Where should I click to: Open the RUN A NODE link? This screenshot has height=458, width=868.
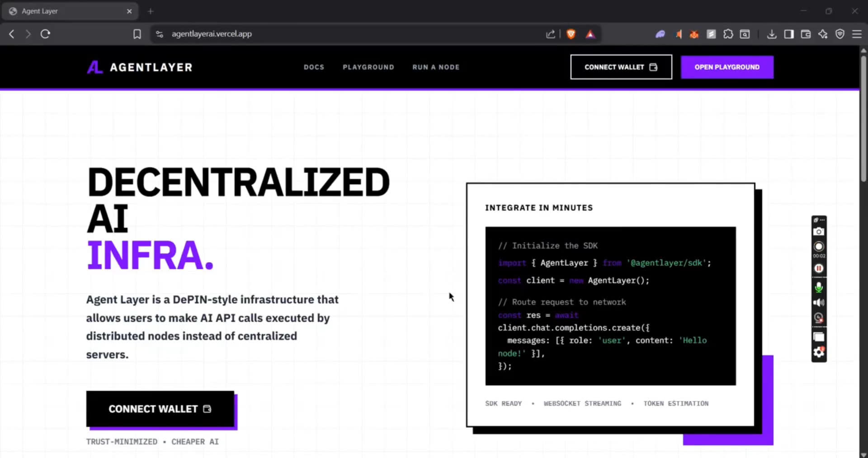point(436,67)
